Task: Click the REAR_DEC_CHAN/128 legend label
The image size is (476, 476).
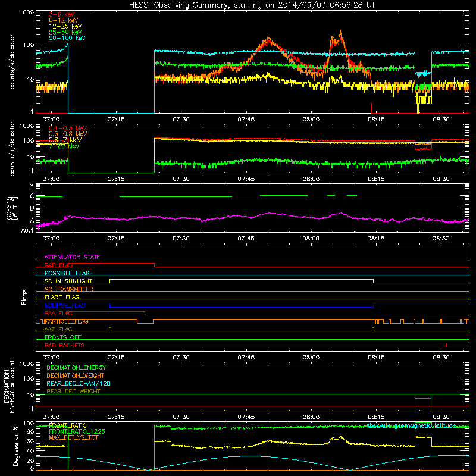Action: pos(79,383)
